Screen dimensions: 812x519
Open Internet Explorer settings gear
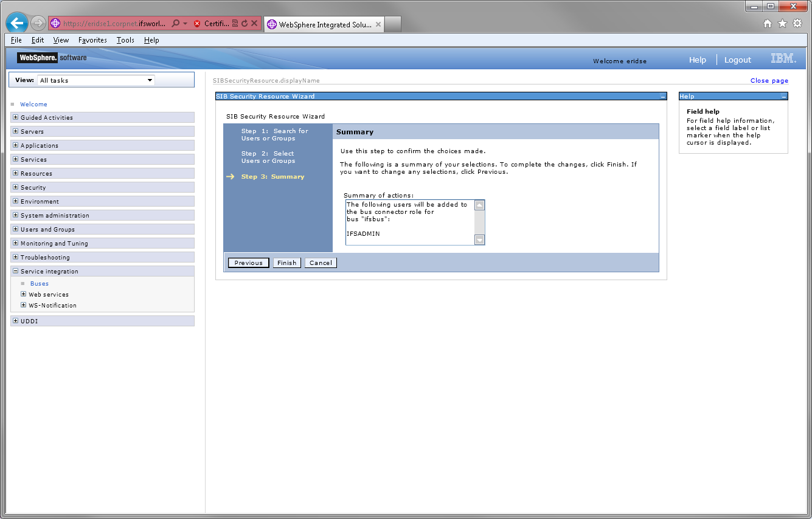pos(797,22)
